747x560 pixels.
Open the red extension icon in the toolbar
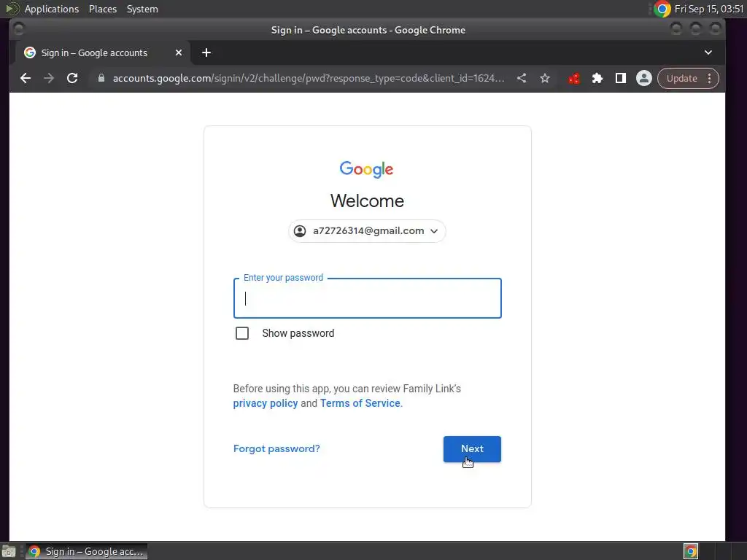tap(574, 78)
